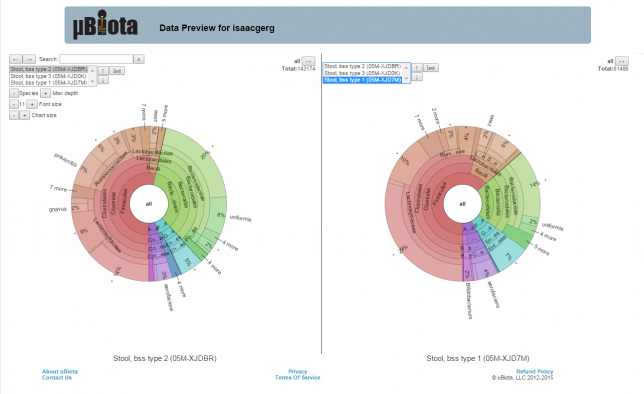Click into the Search input field
644x394 pixels.
[96, 59]
